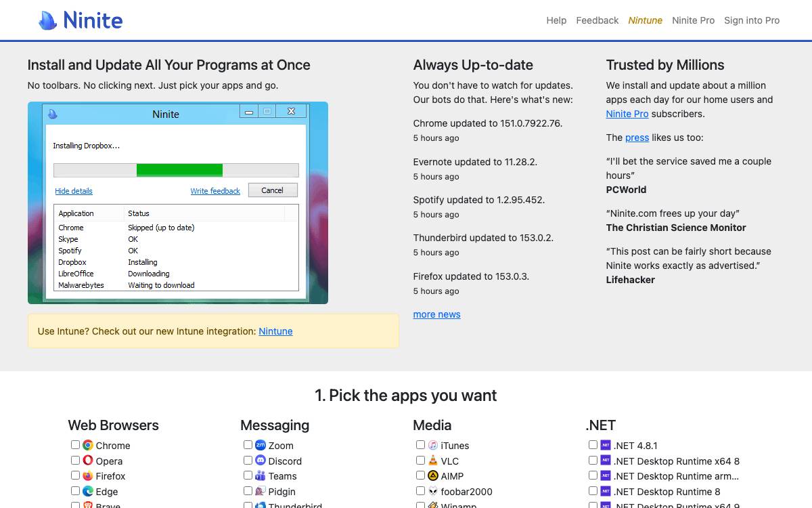The image size is (812, 508).
Task: Enable the Edge checkbox
Action: point(75,491)
